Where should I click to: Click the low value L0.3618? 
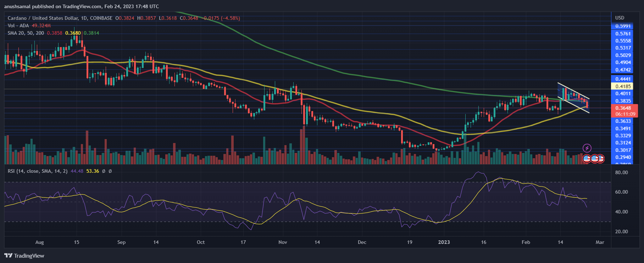click(168, 18)
